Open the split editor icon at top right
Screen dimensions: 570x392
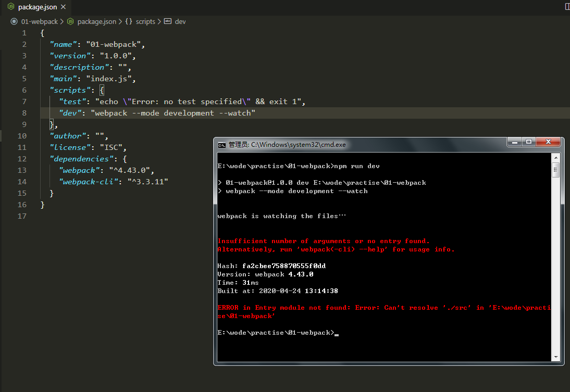click(567, 7)
